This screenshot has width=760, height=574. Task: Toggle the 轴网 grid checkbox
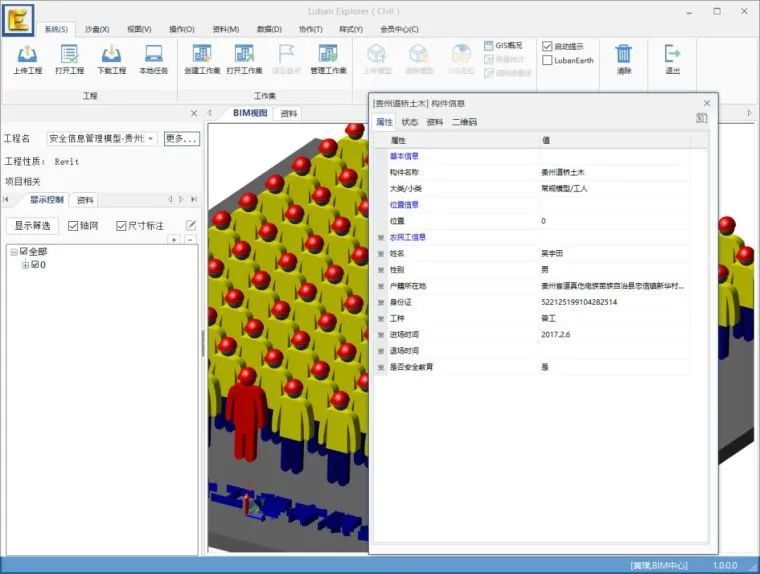[x=73, y=226]
